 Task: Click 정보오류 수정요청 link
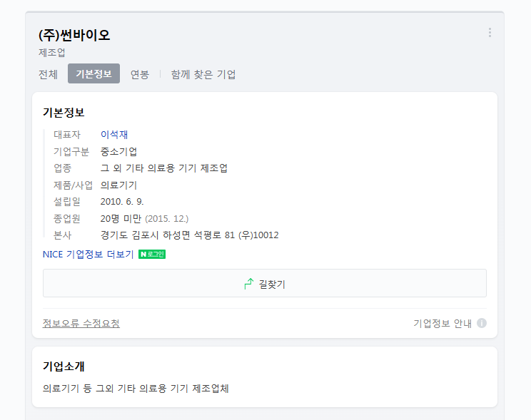coord(81,323)
